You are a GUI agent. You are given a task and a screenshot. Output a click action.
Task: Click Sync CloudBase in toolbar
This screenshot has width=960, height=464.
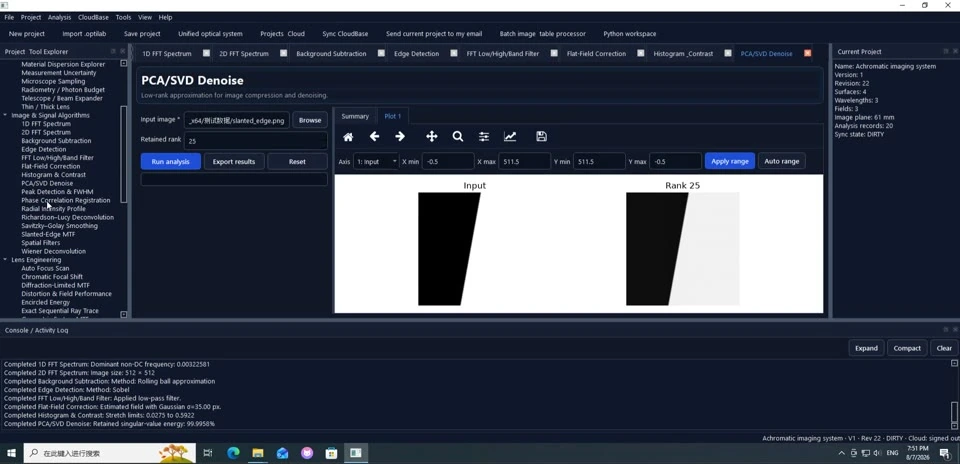click(x=345, y=34)
